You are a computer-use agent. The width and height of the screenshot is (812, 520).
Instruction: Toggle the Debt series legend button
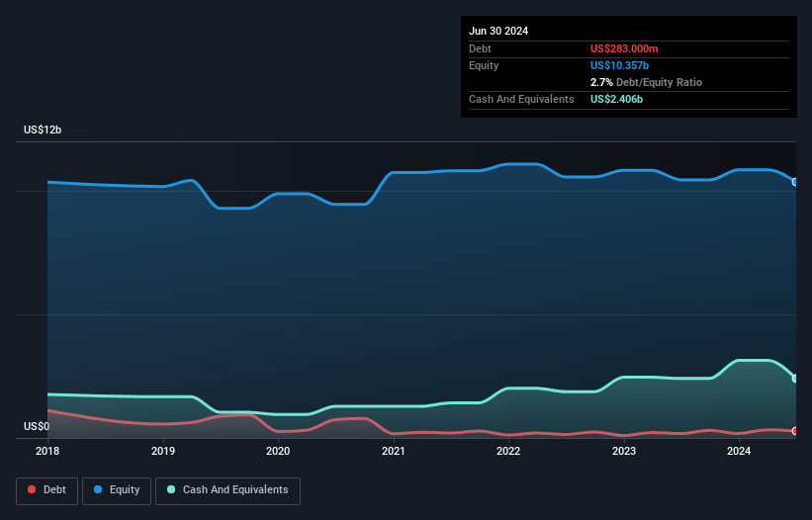click(47, 490)
